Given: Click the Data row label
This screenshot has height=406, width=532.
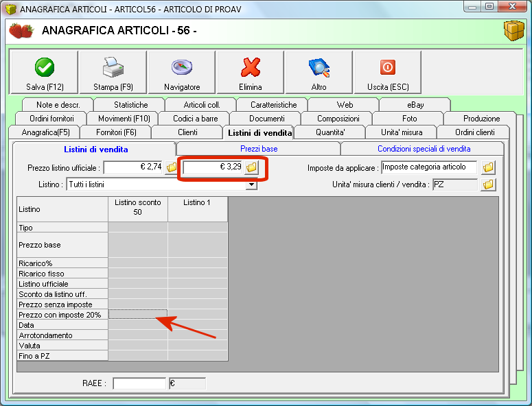Looking at the screenshot, I should 62,324.
